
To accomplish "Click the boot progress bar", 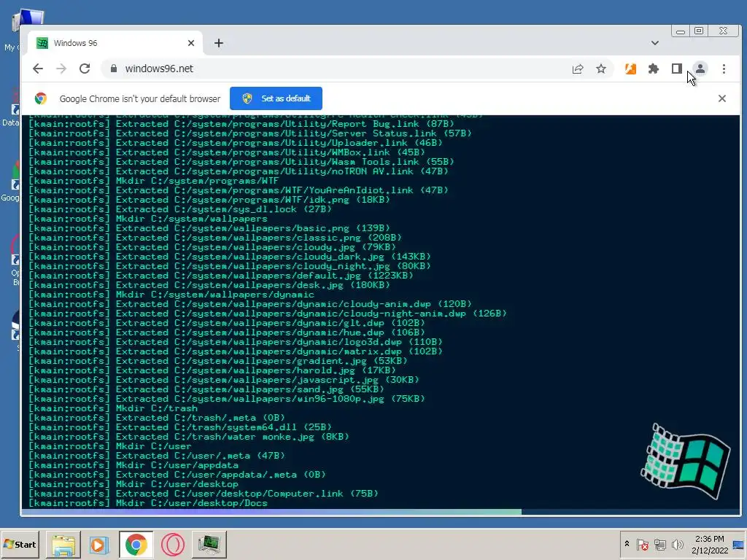I will [380, 512].
